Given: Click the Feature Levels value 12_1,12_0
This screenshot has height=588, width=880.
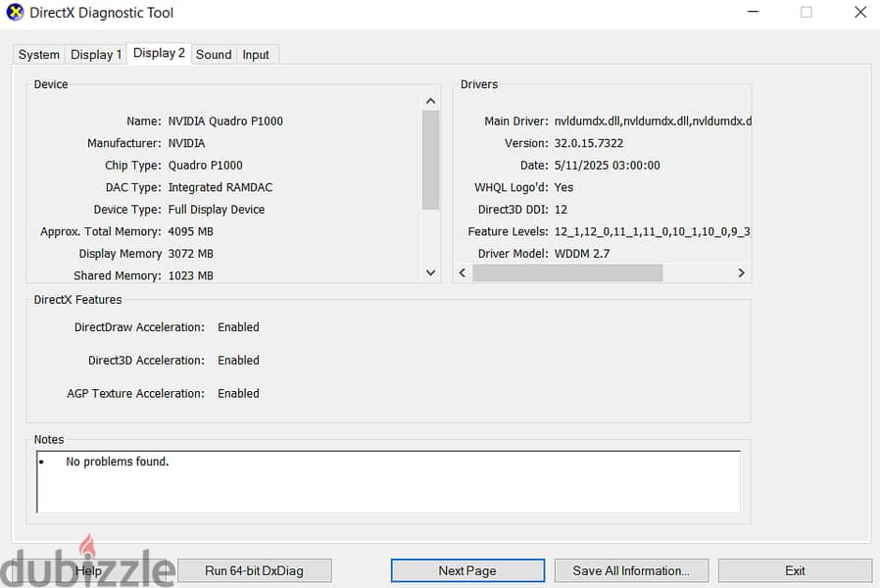Looking at the screenshot, I should pyautogui.click(x=652, y=231).
